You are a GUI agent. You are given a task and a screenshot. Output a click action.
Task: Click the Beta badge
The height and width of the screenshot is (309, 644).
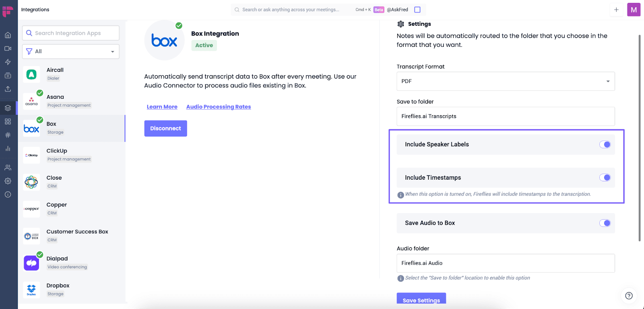pos(379,10)
